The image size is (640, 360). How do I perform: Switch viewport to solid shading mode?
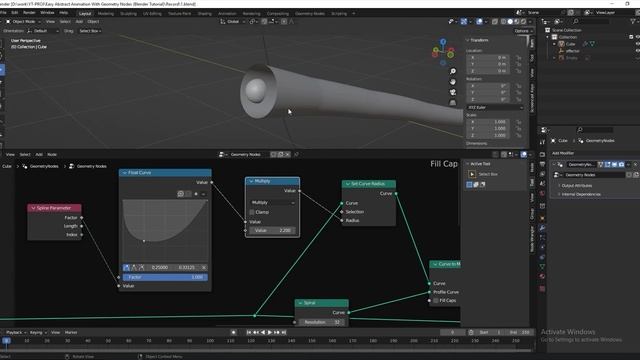tap(510, 21)
